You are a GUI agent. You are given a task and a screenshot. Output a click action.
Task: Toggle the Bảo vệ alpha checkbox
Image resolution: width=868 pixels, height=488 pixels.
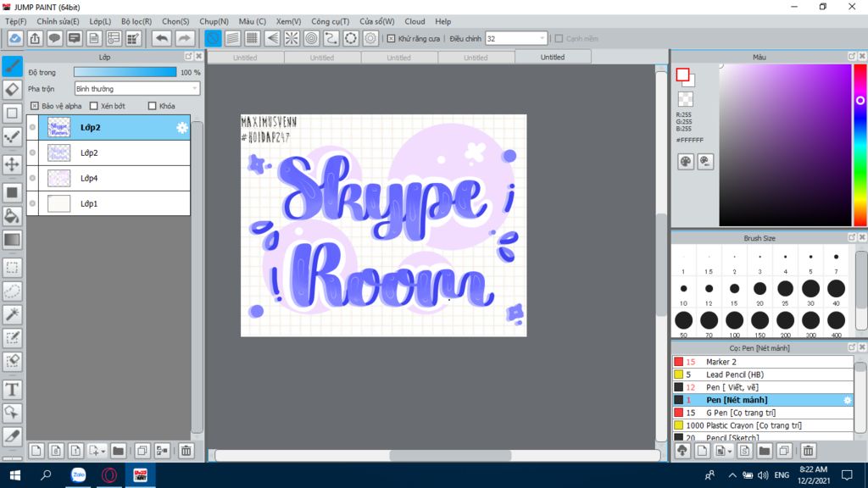(35, 106)
